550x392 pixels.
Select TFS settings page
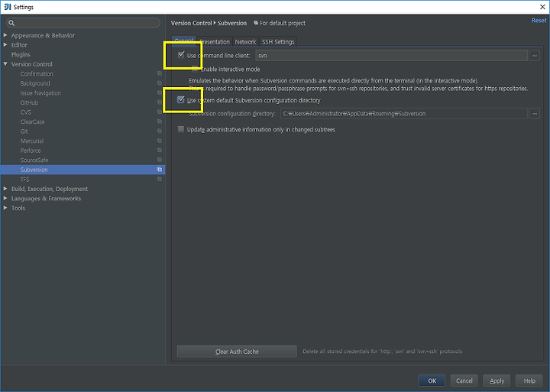(25, 179)
